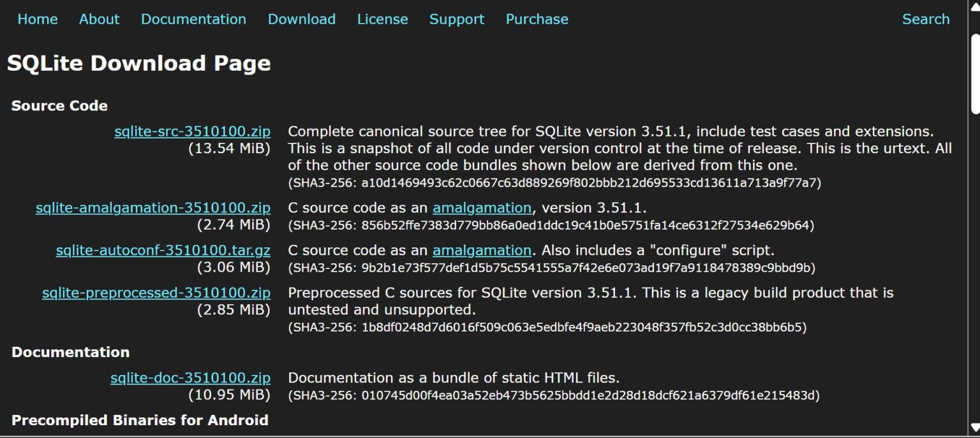The width and height of the screenshot is (980, 438).
Task: Open the Home navigation menu item
Action: click(37, 19)
